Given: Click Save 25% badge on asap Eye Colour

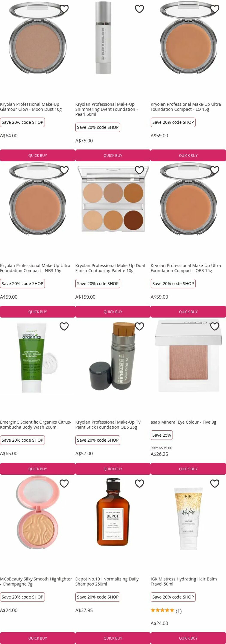Looking at the screenshot, I should (x=161, y=435).
